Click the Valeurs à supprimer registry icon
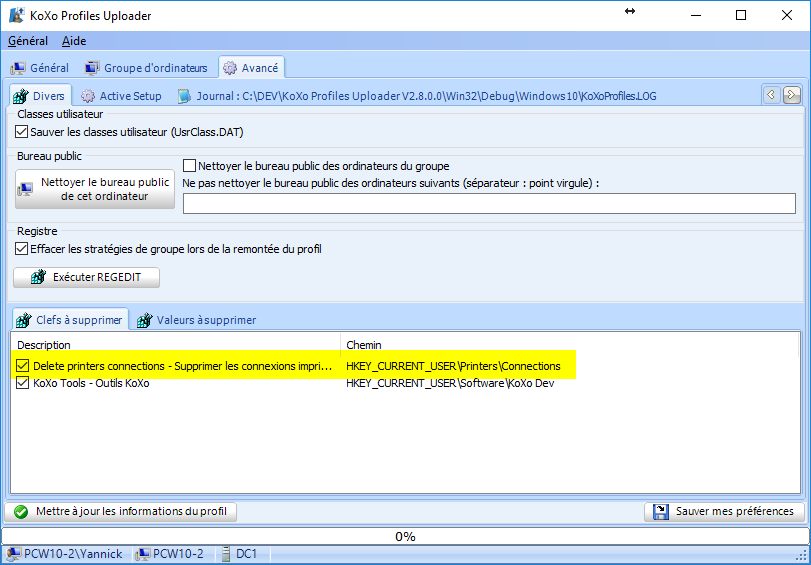This screenshot has width=811, height=565. click(144, 320)
